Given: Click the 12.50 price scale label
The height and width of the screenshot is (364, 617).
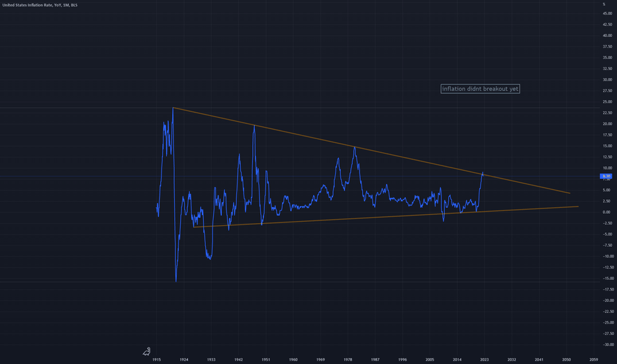Looking at the screenshot, I should 607,157.
